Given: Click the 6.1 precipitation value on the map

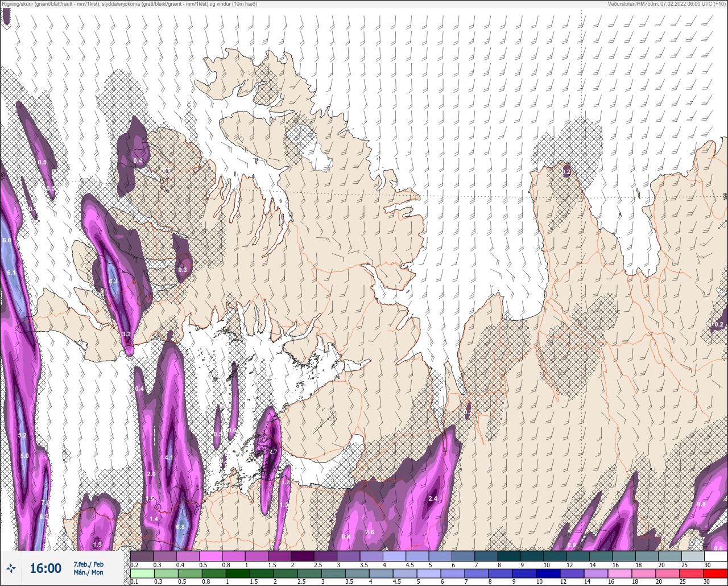Looking at the screenshot, I should 11,273.
